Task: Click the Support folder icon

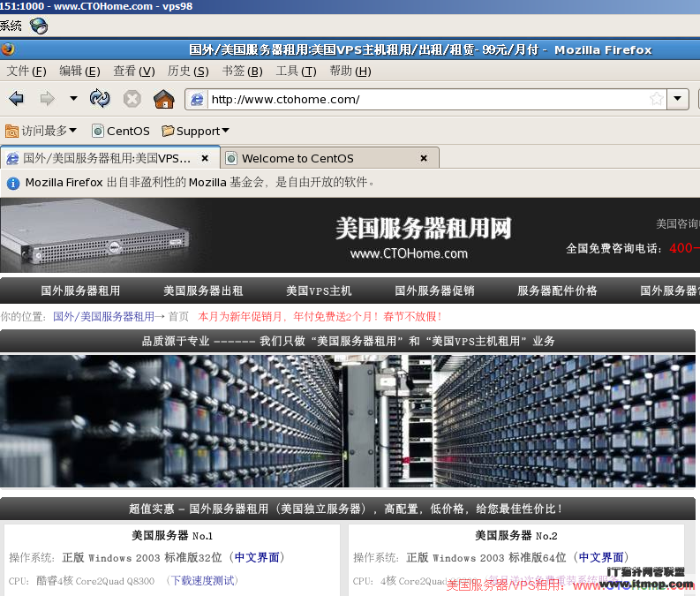Action: click(168, 131)
